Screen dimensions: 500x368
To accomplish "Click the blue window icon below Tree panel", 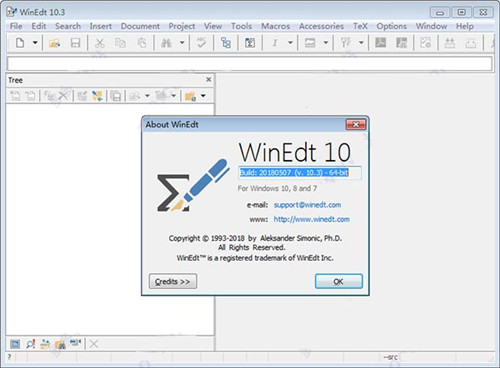I will point(15,344).
